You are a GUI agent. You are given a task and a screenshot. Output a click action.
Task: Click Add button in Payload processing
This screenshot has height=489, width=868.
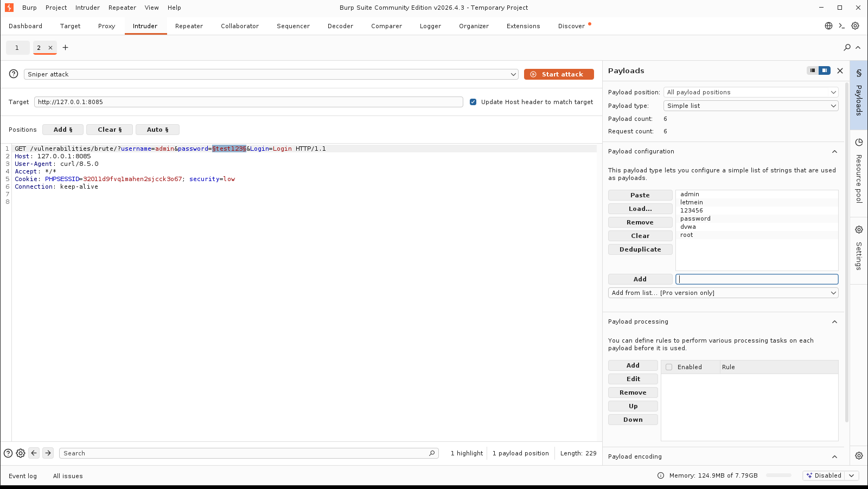pyautogui.click(x=633, y=365)
